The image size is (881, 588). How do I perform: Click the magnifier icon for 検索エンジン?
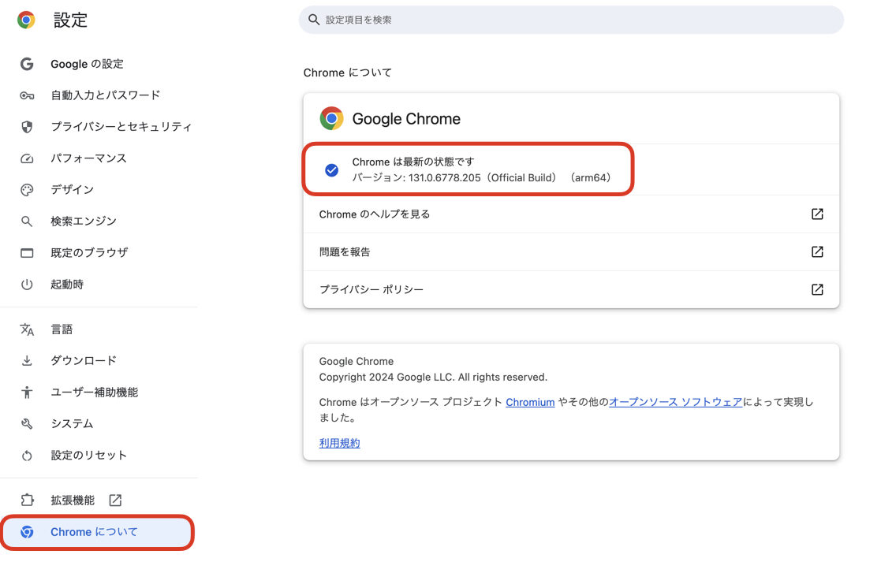pos(26,221)
